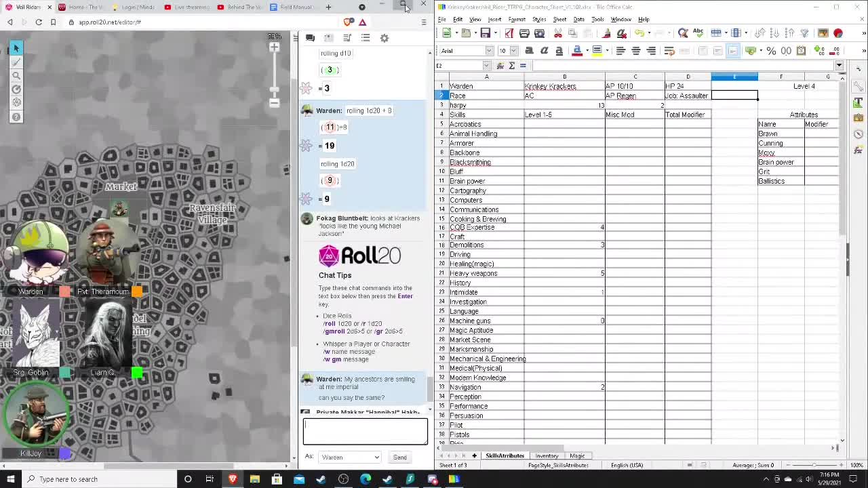The height and width of the screenshot is (488, 868).
Task: Expand the Arial font name dropdown
Action: click(x=489, y=51)
